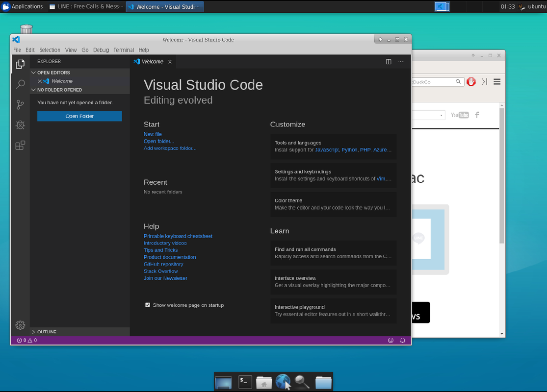Open the Edit menu
Viewport: 547px width, 392px height.
click(30, 50)
